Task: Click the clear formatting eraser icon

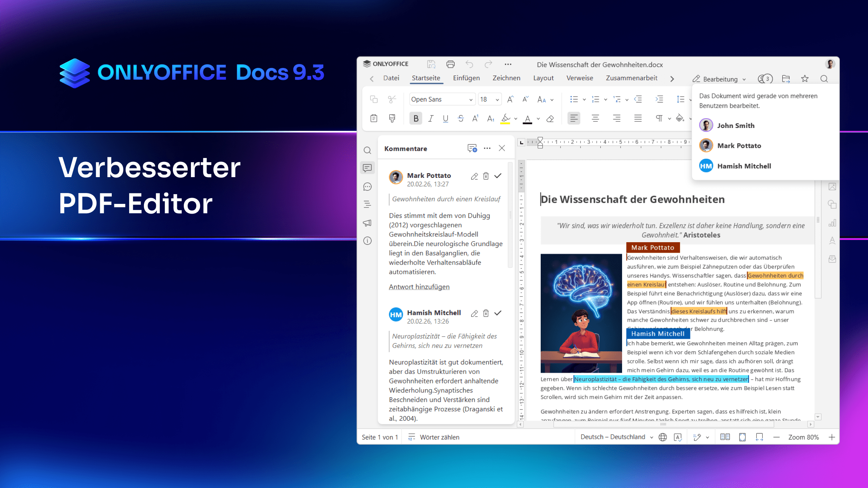Action: coord(550,119)
